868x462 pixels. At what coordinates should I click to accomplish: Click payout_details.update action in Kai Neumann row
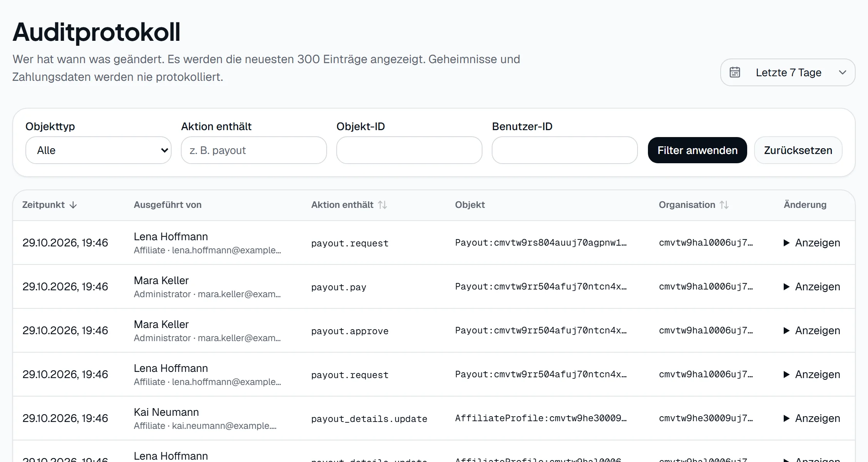(369, 419)
